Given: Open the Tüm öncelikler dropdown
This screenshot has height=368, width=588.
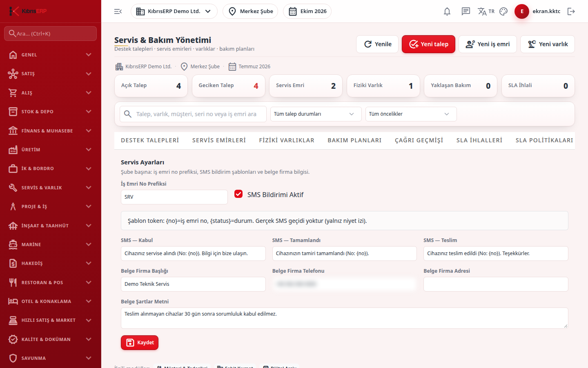Looking at the screenshot, I should (x=411, y=114).
